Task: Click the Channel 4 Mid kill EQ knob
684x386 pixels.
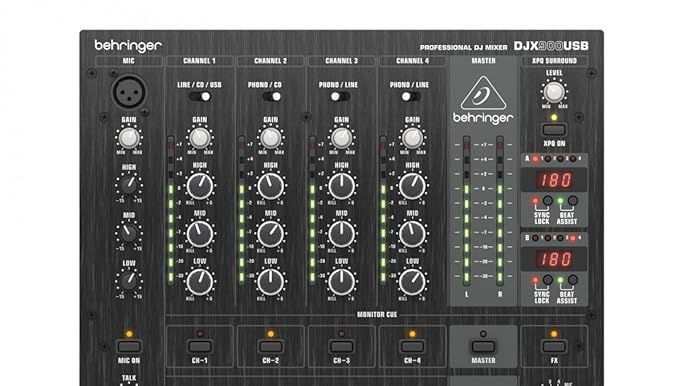Action: coord(412,234)
